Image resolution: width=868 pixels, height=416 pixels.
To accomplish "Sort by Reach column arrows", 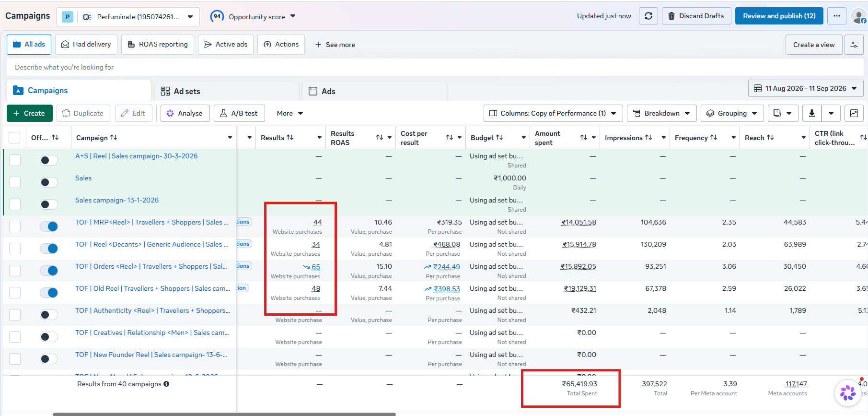I will 770,138.
